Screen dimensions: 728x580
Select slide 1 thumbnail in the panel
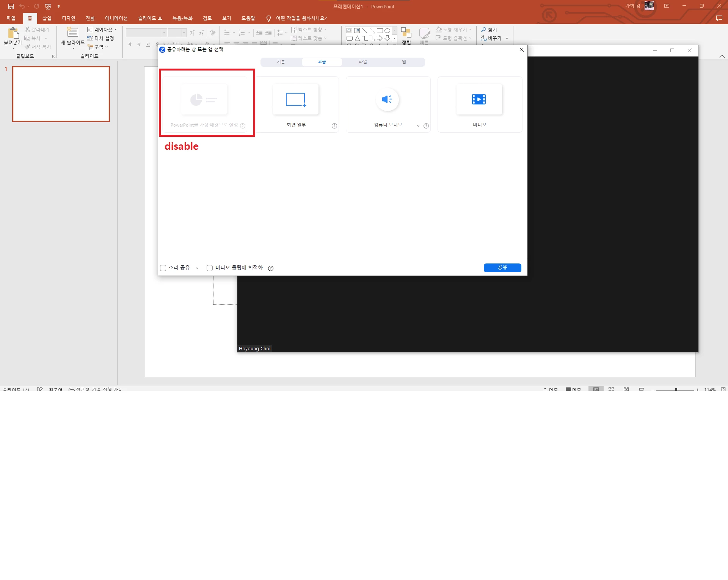[61, 94]
